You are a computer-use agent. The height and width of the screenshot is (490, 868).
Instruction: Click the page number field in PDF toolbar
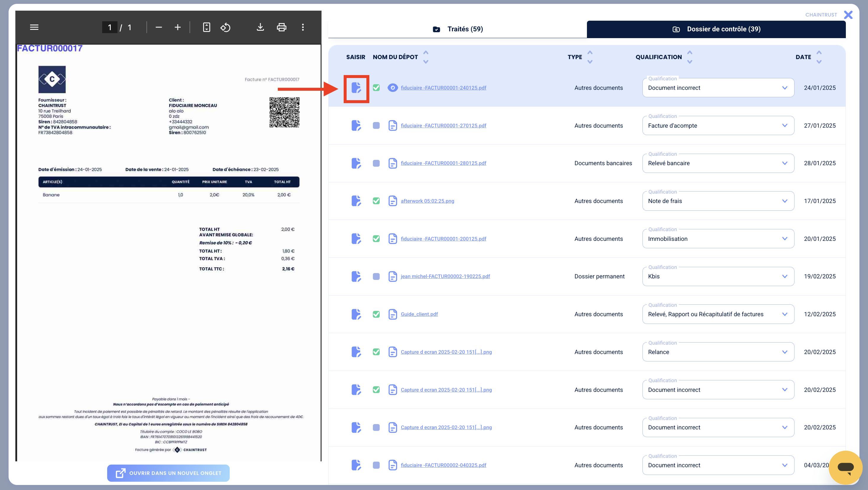coord(110,27)
